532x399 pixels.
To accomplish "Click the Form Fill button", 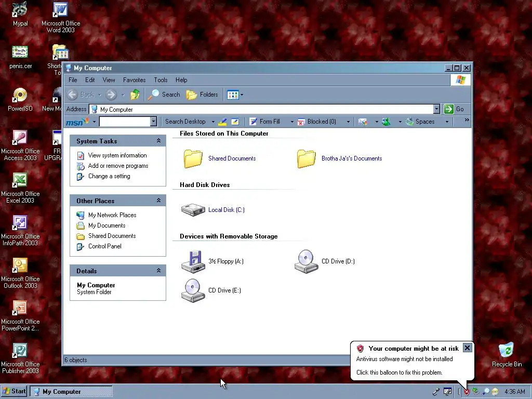I will coord(264,122).
